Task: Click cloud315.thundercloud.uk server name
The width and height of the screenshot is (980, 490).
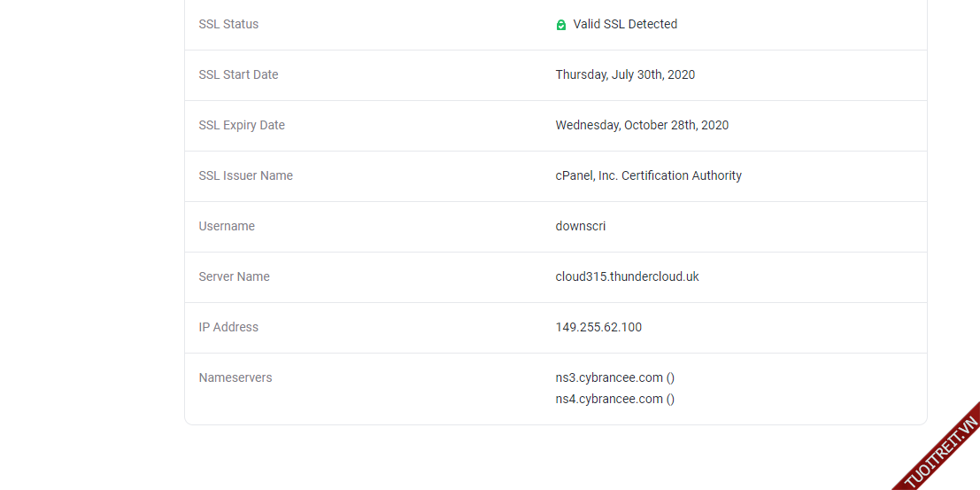Action: point(627,276)
